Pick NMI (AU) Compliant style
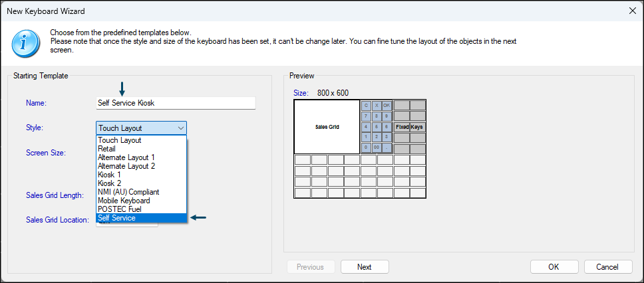This screenshot has width=644, height=283. tap(141, 192)
